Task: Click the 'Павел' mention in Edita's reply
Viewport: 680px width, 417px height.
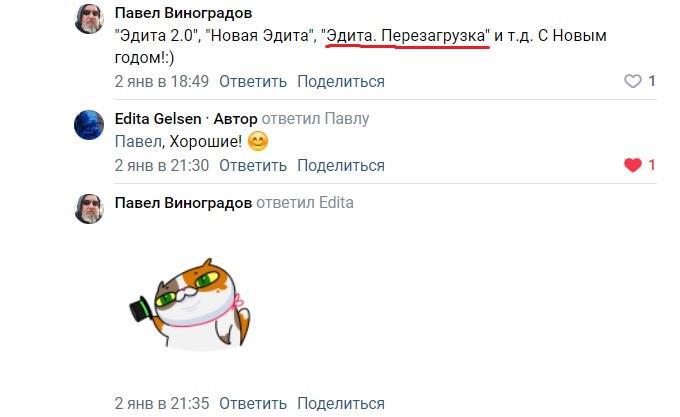Action: (x=138, y=141)
